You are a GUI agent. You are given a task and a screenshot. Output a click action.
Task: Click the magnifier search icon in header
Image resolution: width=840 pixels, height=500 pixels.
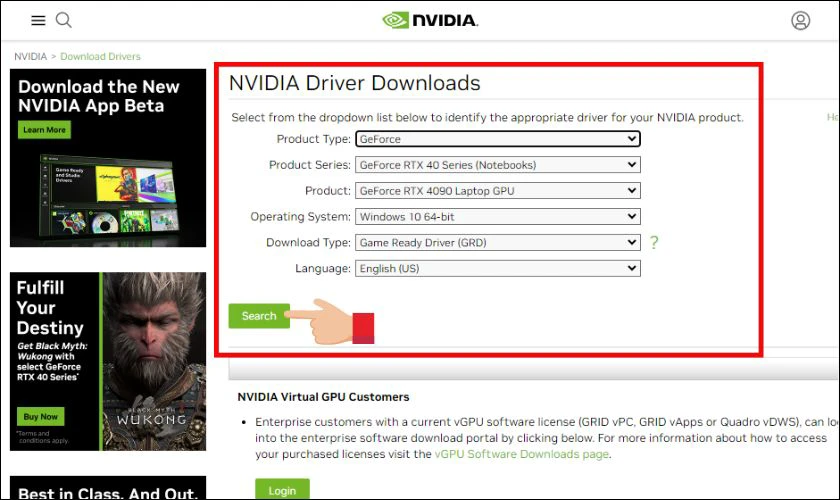(x=64, y=20)
